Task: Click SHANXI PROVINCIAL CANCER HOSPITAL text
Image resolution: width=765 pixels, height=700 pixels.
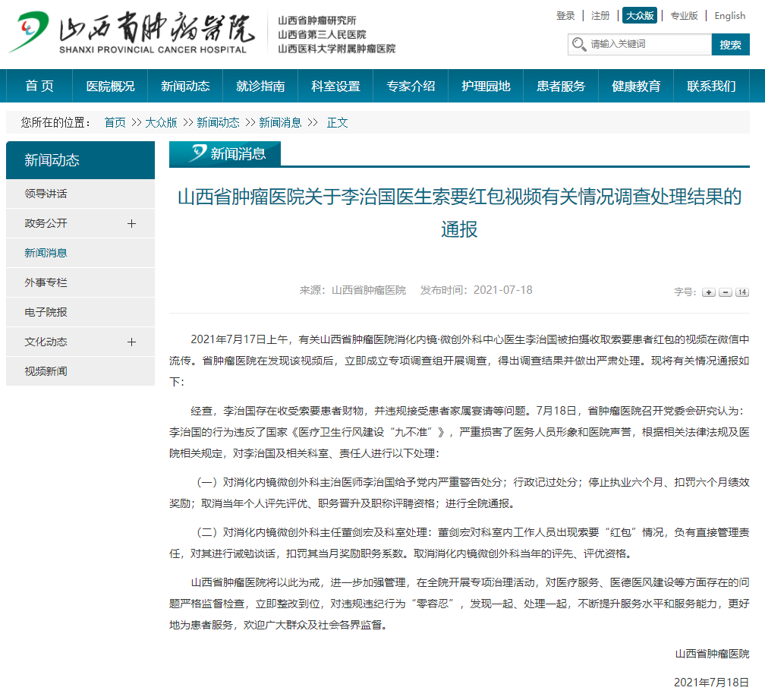Action: (153, 50)
